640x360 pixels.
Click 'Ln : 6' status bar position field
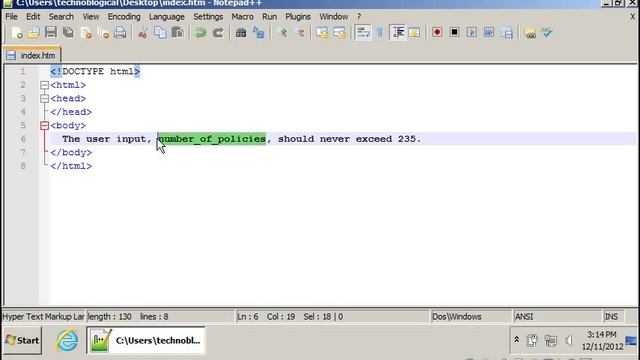click(248, 317)
